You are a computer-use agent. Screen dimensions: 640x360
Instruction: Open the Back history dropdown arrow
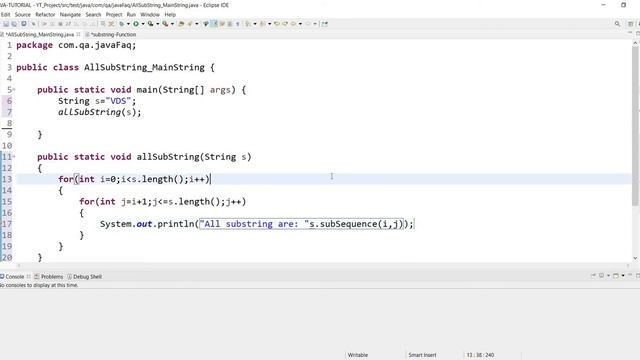coord(300,24)
